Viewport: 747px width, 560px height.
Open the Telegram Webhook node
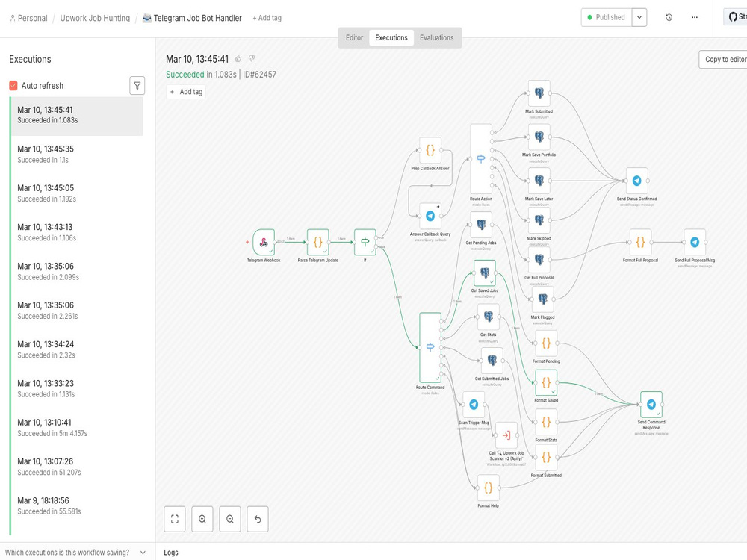coord(264,243)
